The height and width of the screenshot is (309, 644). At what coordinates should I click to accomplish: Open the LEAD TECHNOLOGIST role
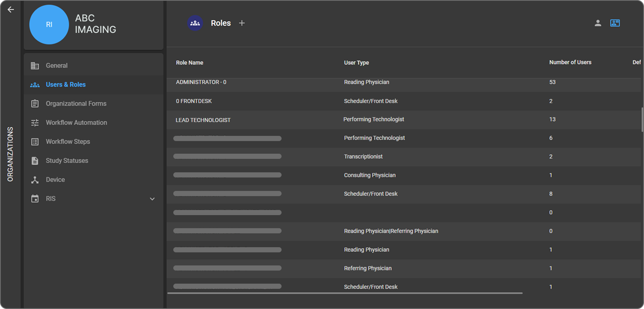tap(203, 120)
